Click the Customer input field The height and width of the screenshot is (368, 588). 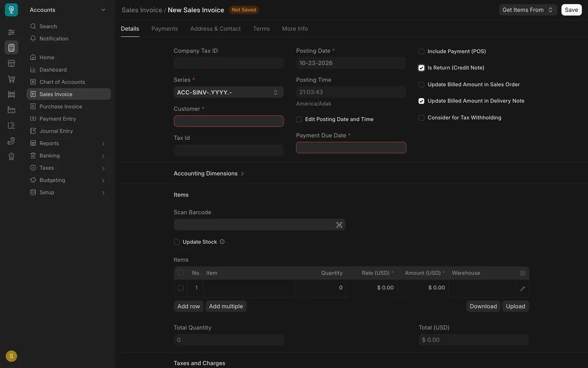[228, 121]
